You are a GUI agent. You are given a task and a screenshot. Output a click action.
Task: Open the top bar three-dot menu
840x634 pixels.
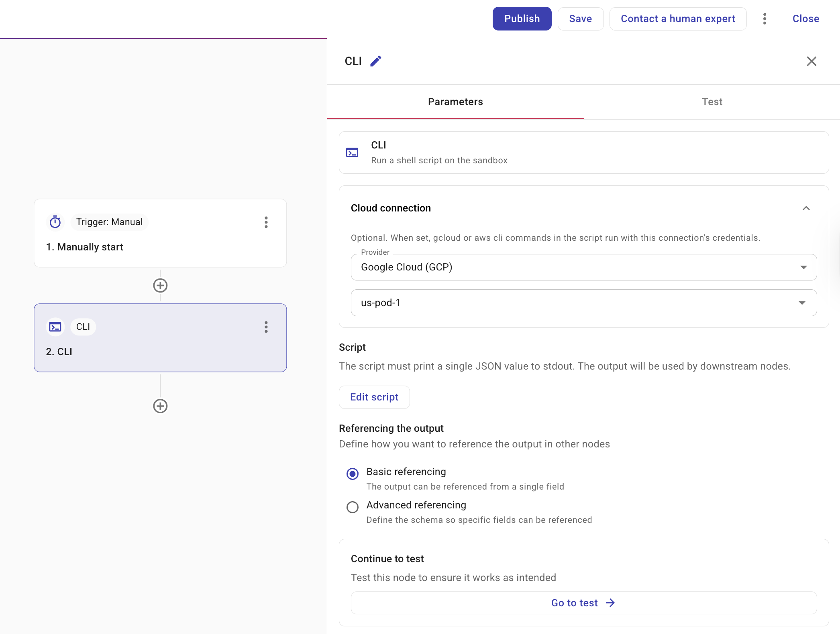(x=765, y=19)
